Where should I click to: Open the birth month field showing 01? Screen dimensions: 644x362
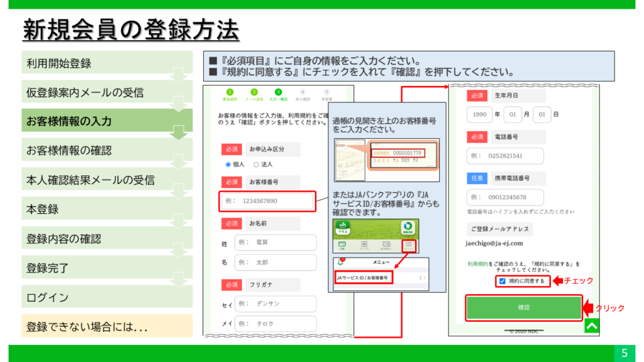514,115
